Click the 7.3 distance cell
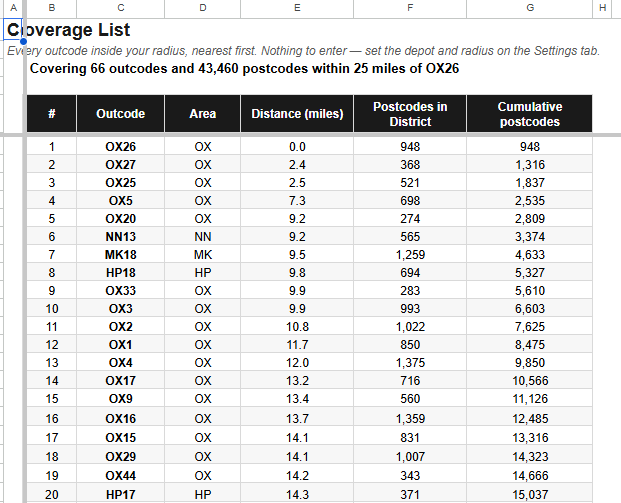 [x=297, y=200]
